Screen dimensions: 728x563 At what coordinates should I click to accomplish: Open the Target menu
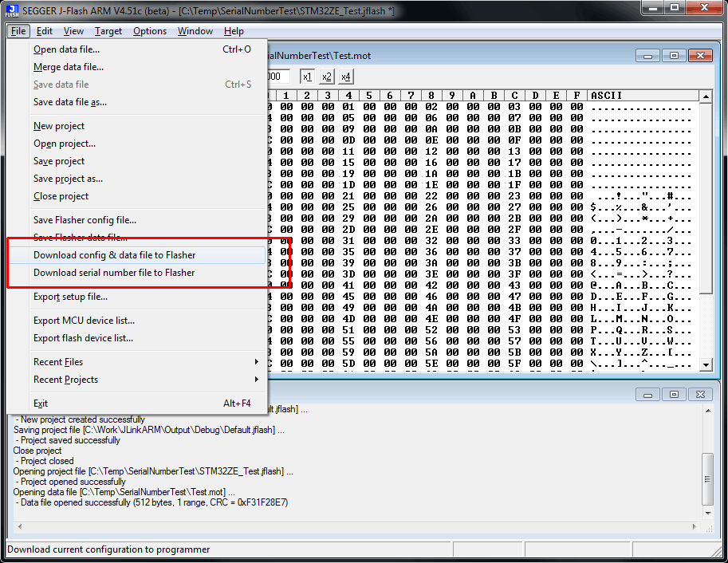click(108, 31)
